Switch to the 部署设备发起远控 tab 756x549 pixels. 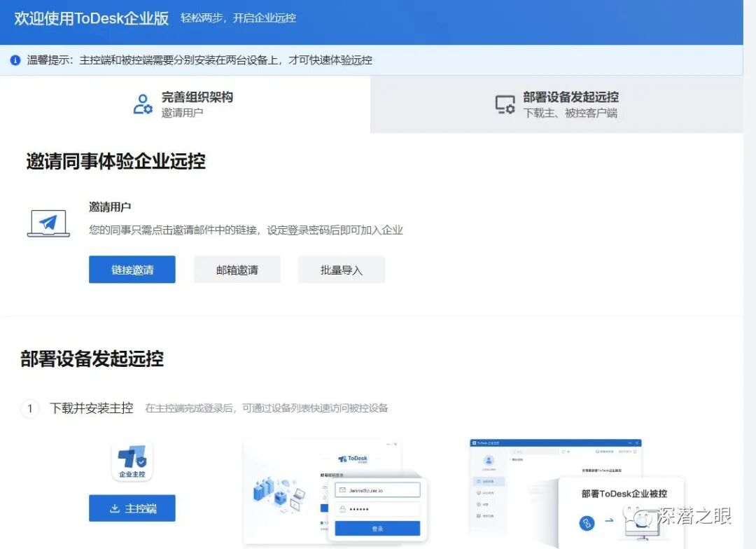pos(556,105)
